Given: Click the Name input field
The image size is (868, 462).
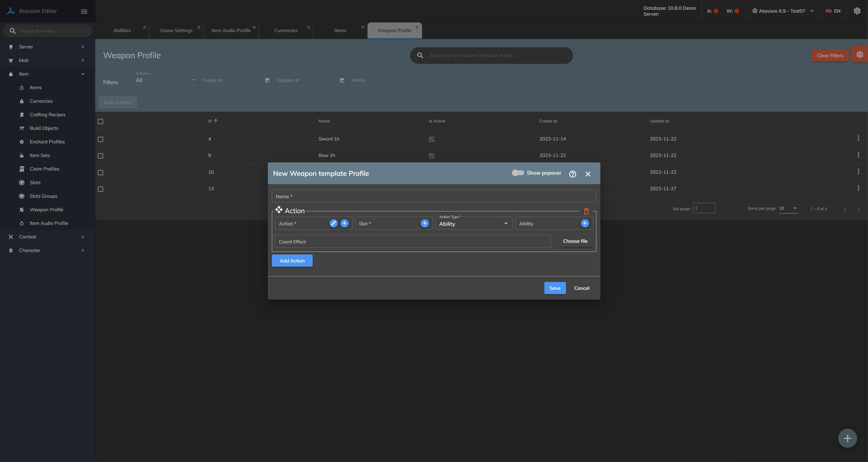Looking at the screenshot, I should point(434,196).
